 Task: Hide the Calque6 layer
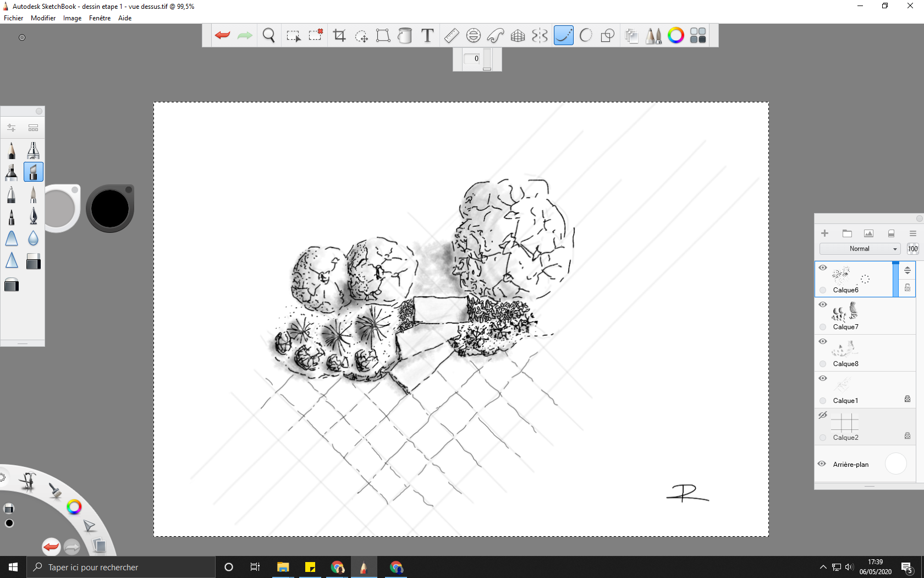point(823,268)
